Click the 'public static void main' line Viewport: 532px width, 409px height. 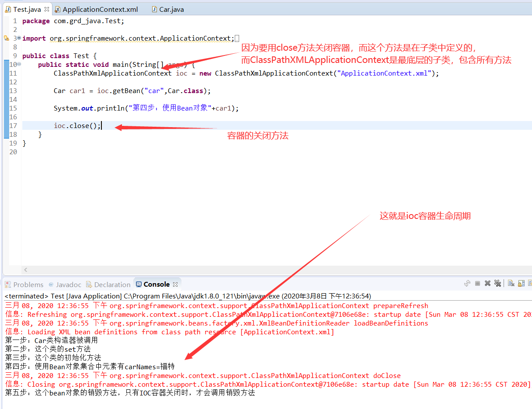tap(116, 65)
